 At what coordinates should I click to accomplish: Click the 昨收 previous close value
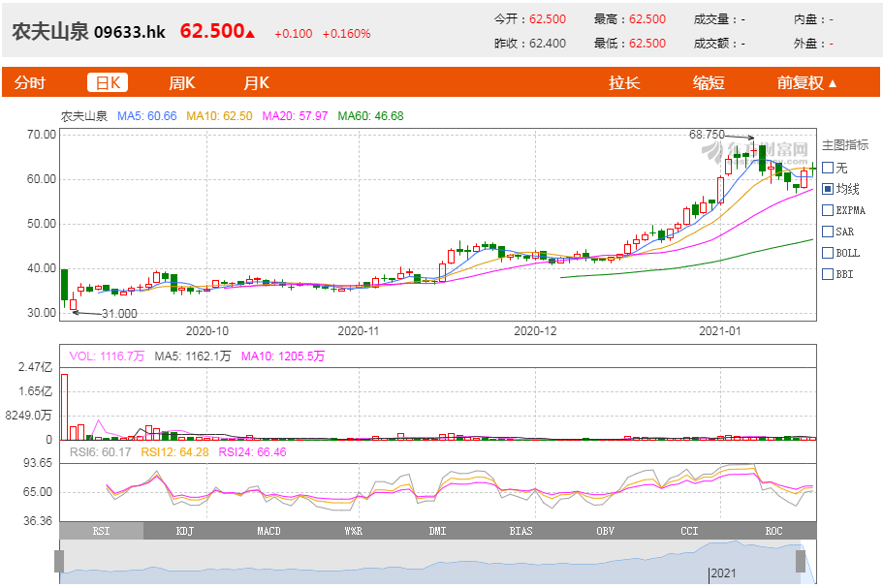548,44
